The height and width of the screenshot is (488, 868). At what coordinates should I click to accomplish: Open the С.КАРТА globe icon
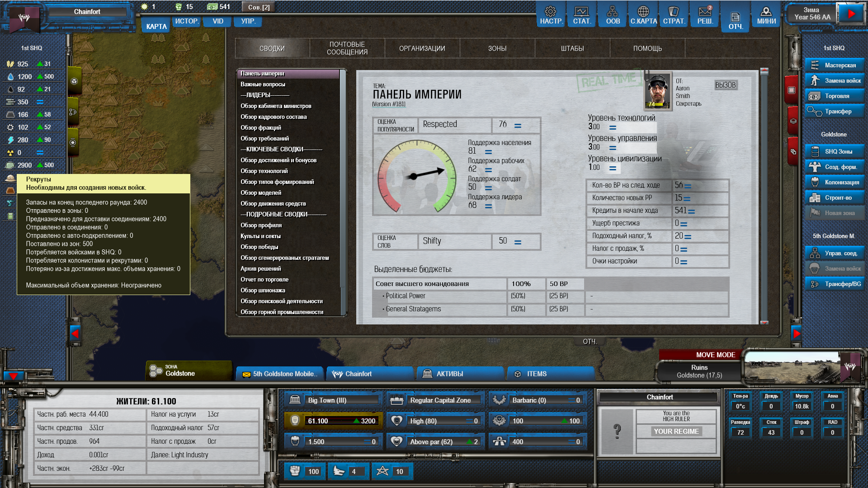[x=643, y=15]
